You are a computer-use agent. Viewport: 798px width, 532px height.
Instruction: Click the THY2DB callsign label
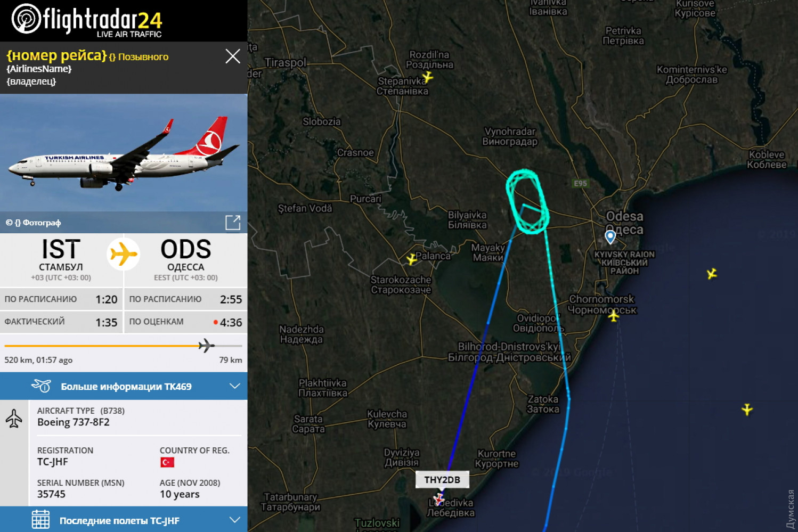click(442, 480)
